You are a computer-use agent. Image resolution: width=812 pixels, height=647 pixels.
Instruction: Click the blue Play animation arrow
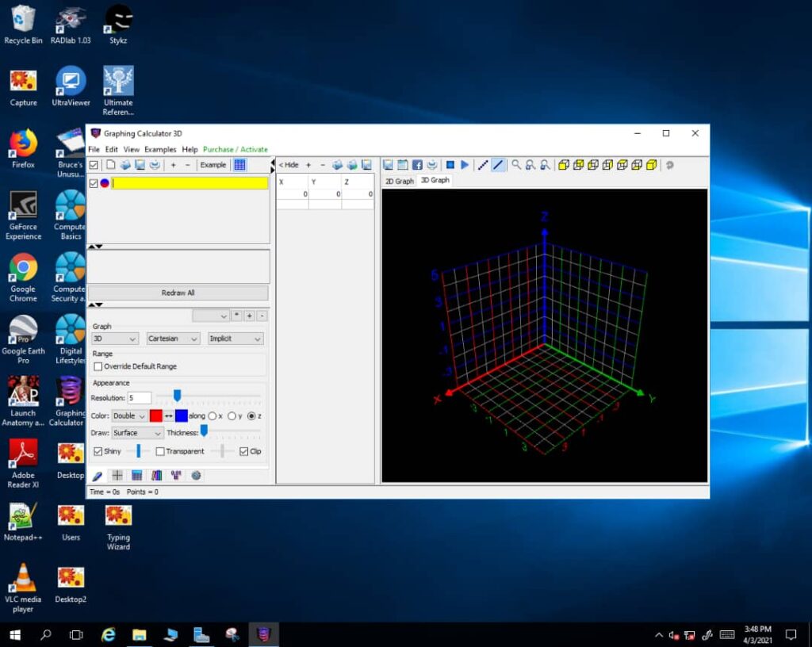(x=465, y=165)
